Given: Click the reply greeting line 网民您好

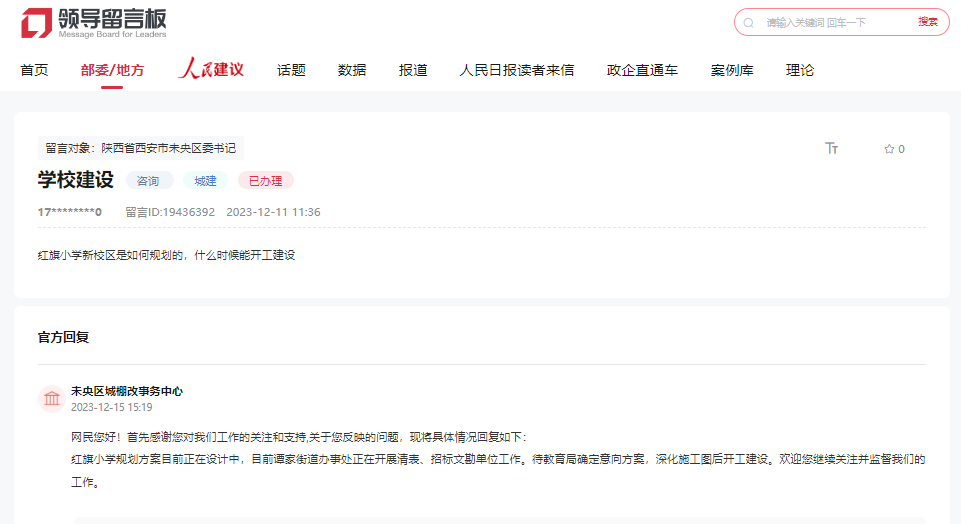Looking at the screenshot, I should point(298,437).
